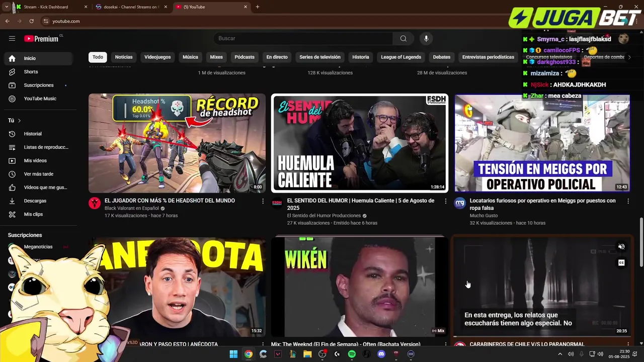
Task: Select the Todo filter chip
Action: pyautogui.click(x=98, y=57)
